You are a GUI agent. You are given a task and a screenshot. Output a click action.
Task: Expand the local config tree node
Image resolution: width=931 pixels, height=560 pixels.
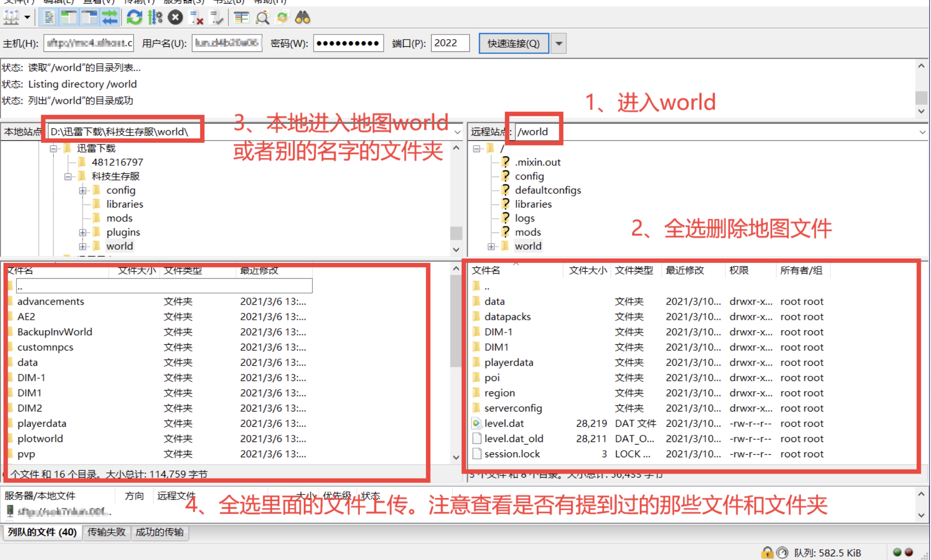82,191
